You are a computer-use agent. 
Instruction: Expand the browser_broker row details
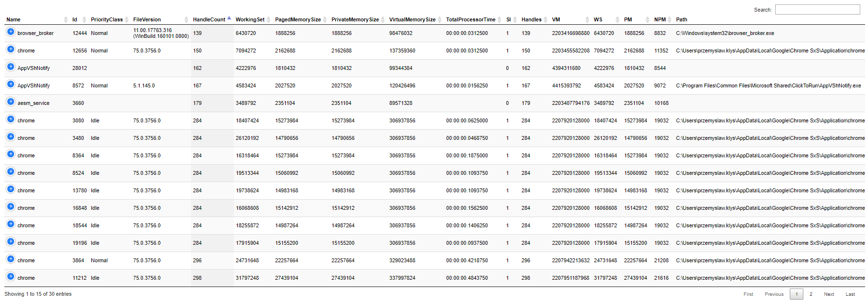pos(11,32)
